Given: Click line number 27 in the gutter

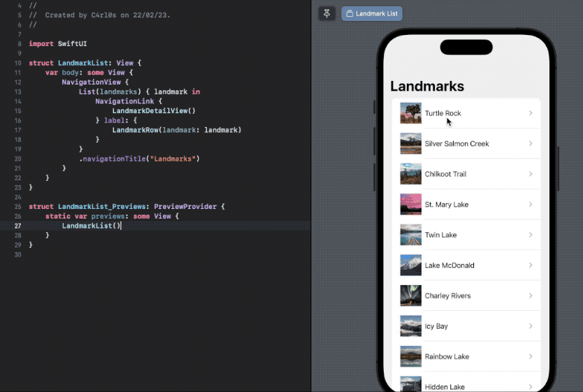Looking at the screenshot, I should pyautogui.click(x=18, y=226).
